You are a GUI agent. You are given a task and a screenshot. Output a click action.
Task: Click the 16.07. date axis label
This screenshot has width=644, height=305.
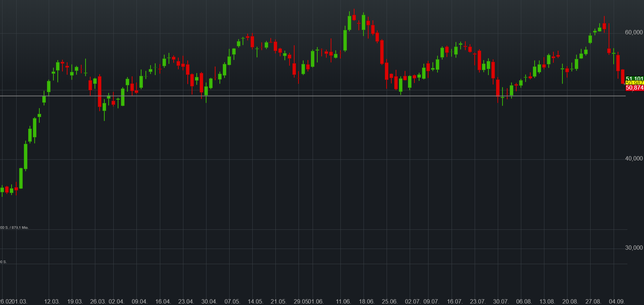454,301
